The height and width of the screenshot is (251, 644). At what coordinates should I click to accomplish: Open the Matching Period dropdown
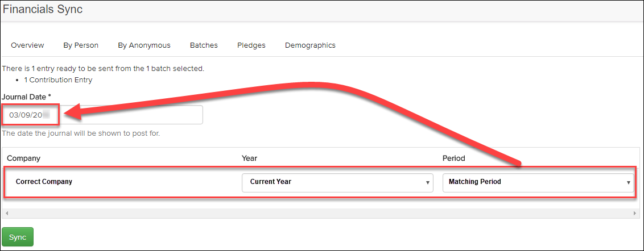[x=538, y=182]
